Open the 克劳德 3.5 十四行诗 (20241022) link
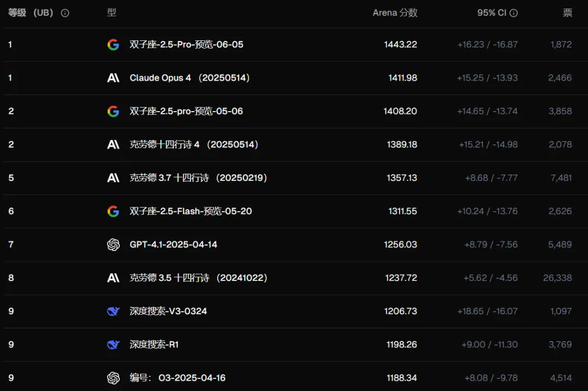The height and width of the screenshot is (391, 588). click(198, 278)
